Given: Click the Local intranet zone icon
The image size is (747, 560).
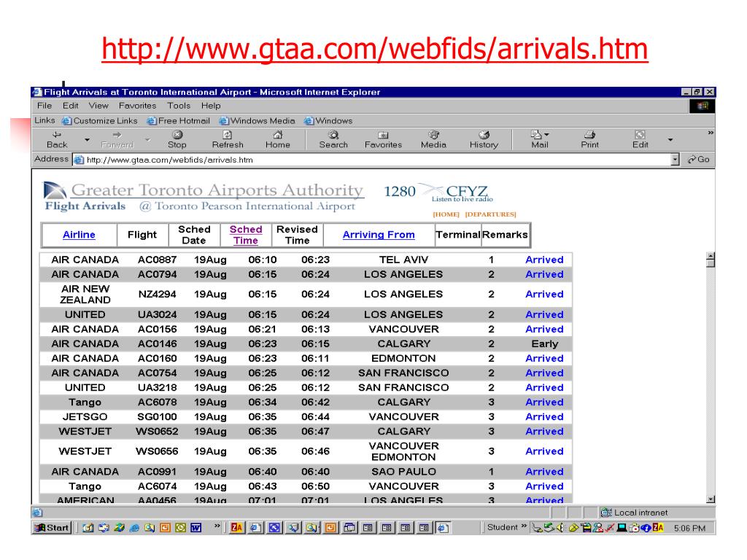Looking at the screenshot, I should [x=606, y=513].
